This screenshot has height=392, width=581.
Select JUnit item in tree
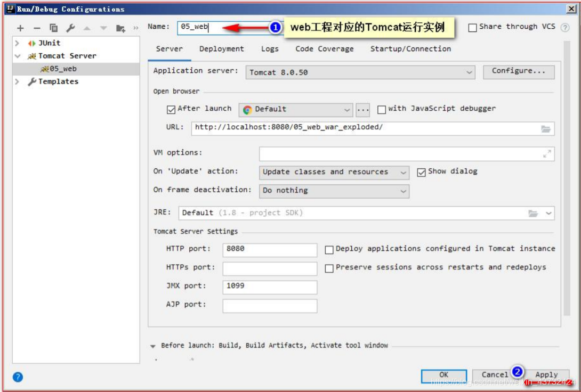point(49,43)
